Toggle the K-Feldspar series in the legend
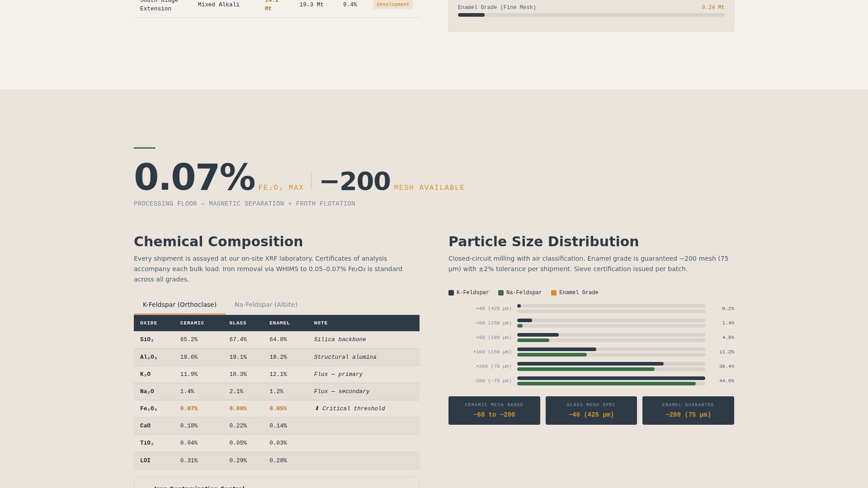868x488 pixels. click(x=469, y=293)
